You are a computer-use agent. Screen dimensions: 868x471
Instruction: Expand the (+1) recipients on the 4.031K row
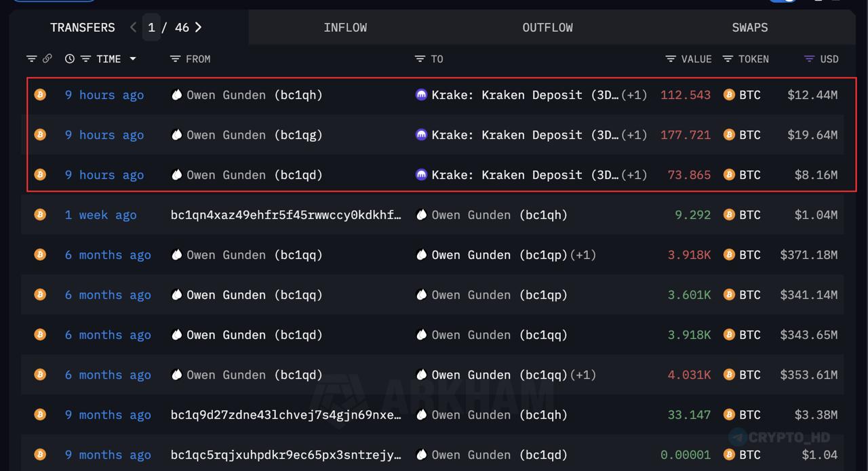tap(583, 375)
